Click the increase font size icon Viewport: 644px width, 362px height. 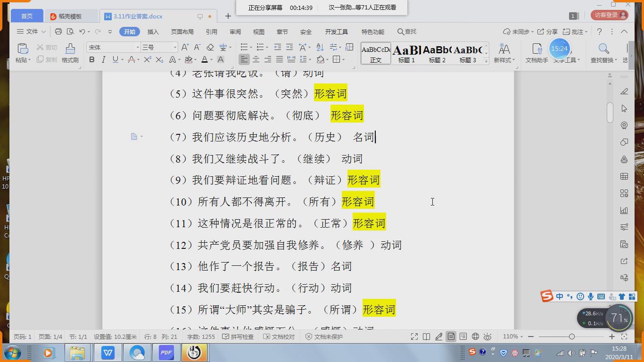(185, 47)
